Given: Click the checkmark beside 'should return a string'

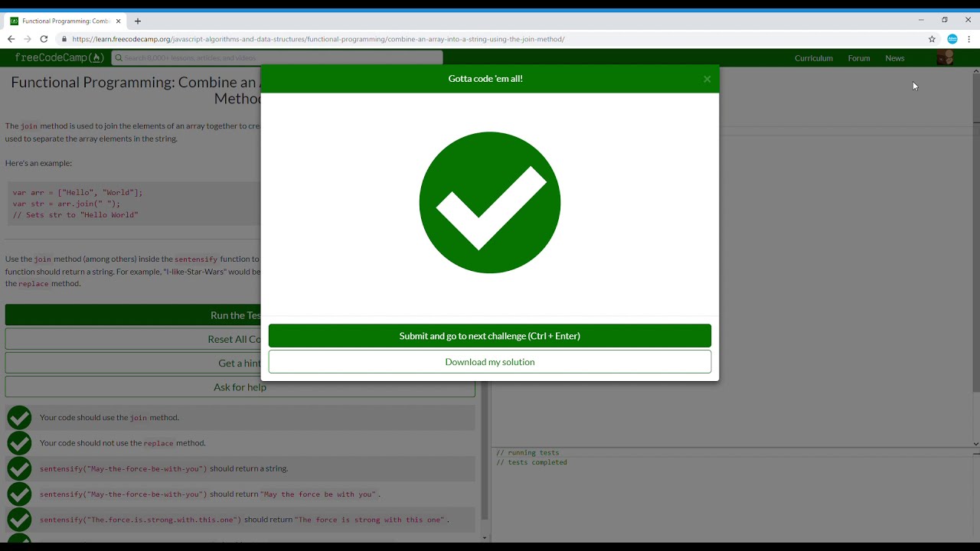Looking at the screenshot, I should (19, 468).
